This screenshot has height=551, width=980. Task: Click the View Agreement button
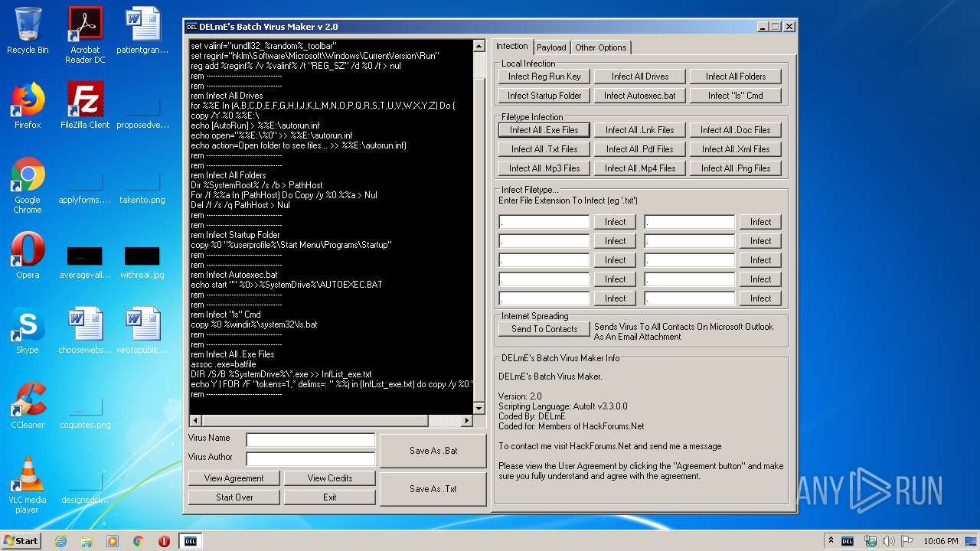coord(234,478)
